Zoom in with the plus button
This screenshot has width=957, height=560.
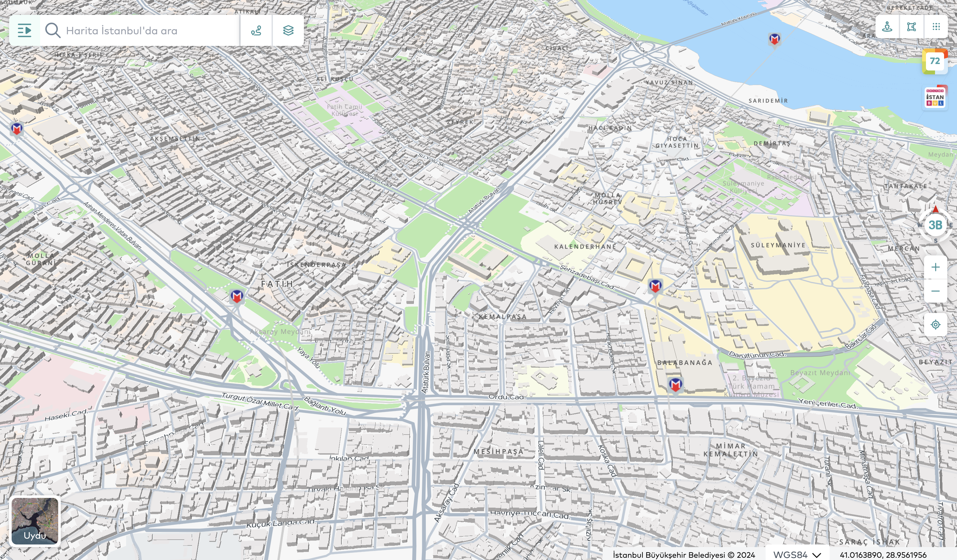coord(935,267)
